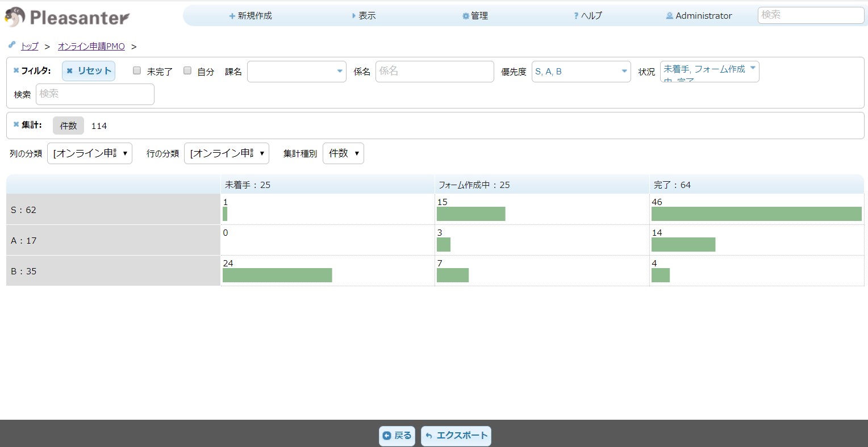
Task: Open the 優先度 dropdown showing S, A, B
Action: click(581, 72)
